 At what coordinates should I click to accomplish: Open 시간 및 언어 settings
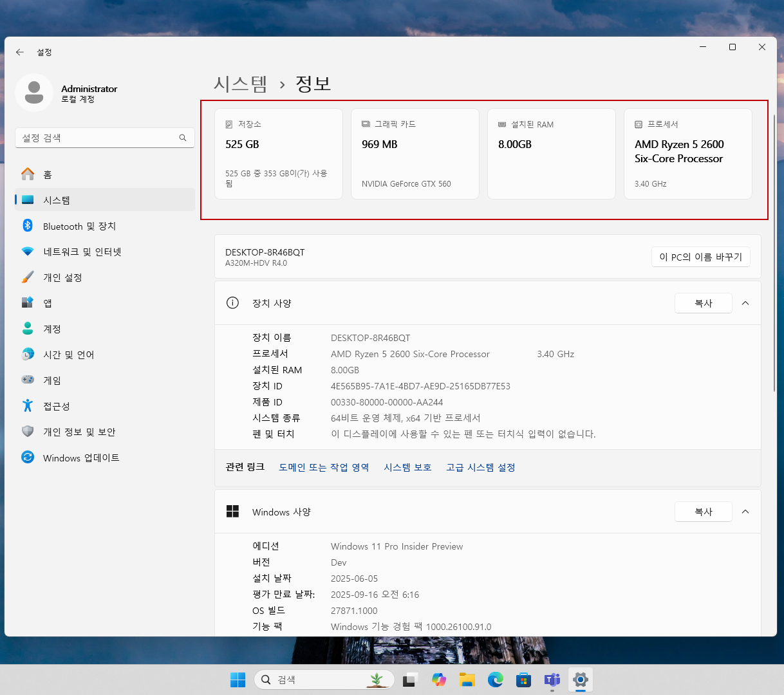coord(105,355)
